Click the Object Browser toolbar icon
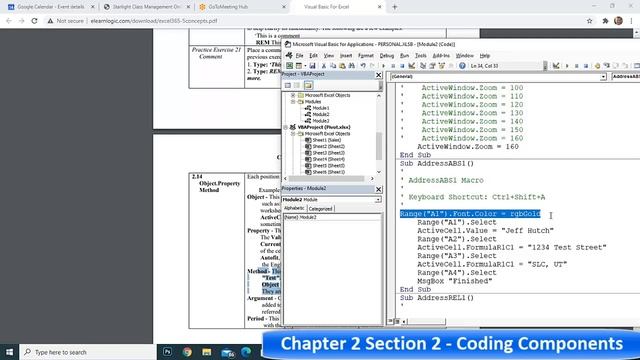 tap(442, 66)
